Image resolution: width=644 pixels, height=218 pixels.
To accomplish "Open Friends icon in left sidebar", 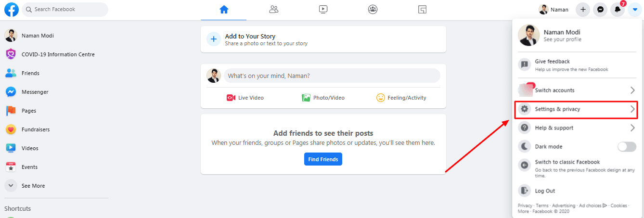I will (11, 73).
